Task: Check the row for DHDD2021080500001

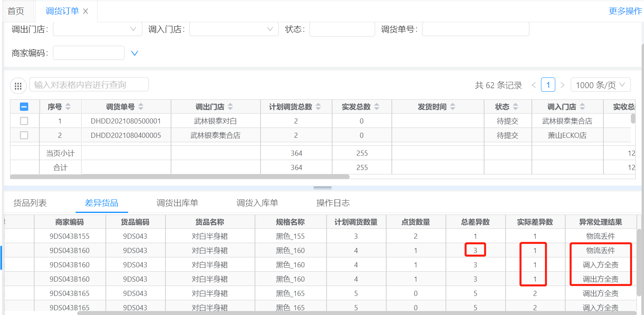Action: 24,121
